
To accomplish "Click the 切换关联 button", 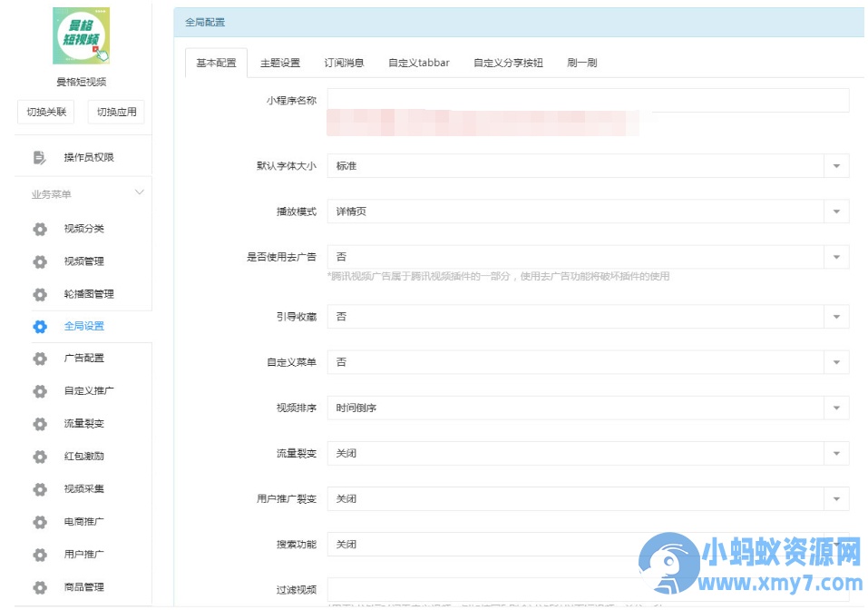I will 46,112.
